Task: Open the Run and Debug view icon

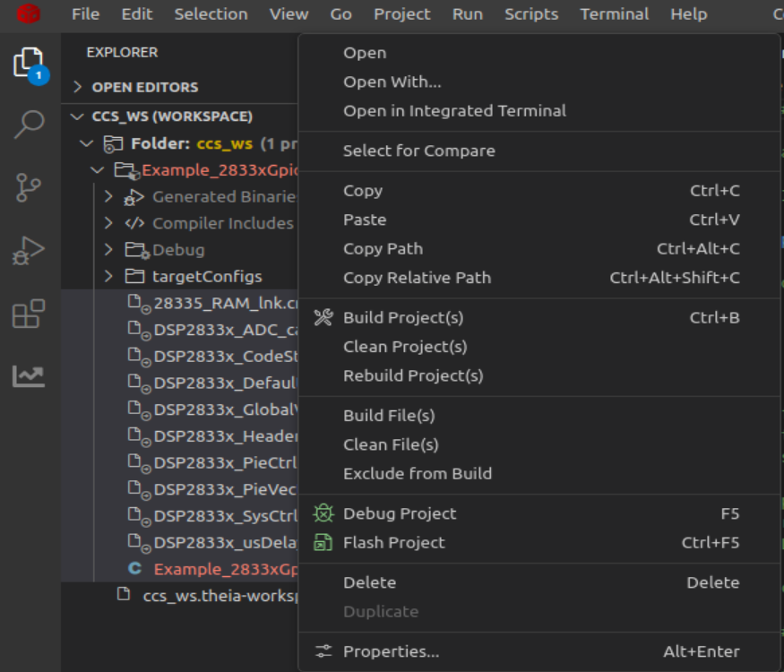Action: [29, 251]
